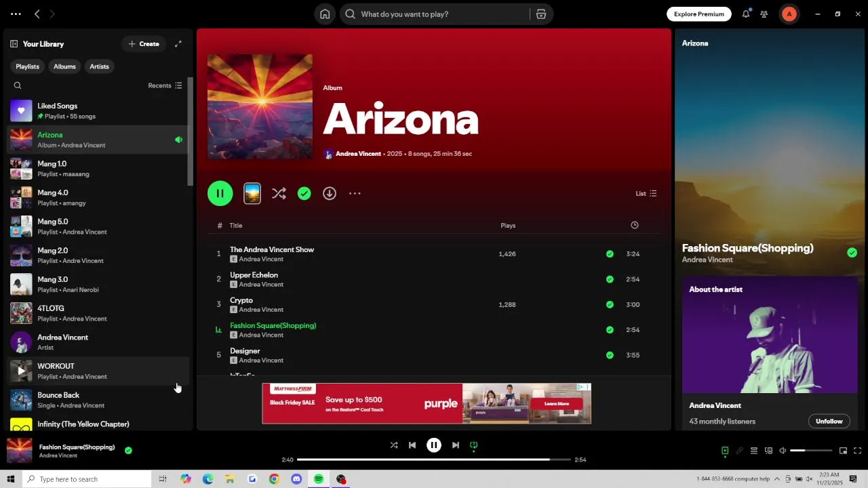Skip to the next track
Viewport: 868px width, 488px height.
456,445
